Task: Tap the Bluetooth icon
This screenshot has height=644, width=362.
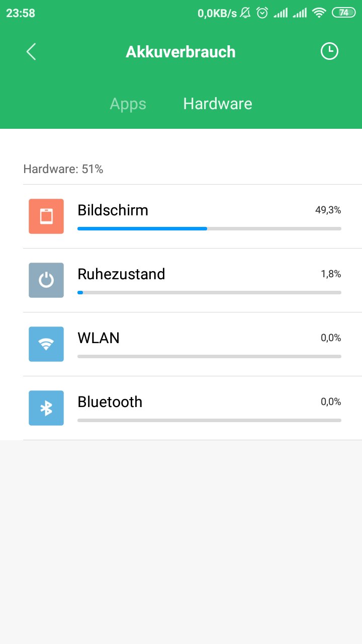Action: point(46,408)
